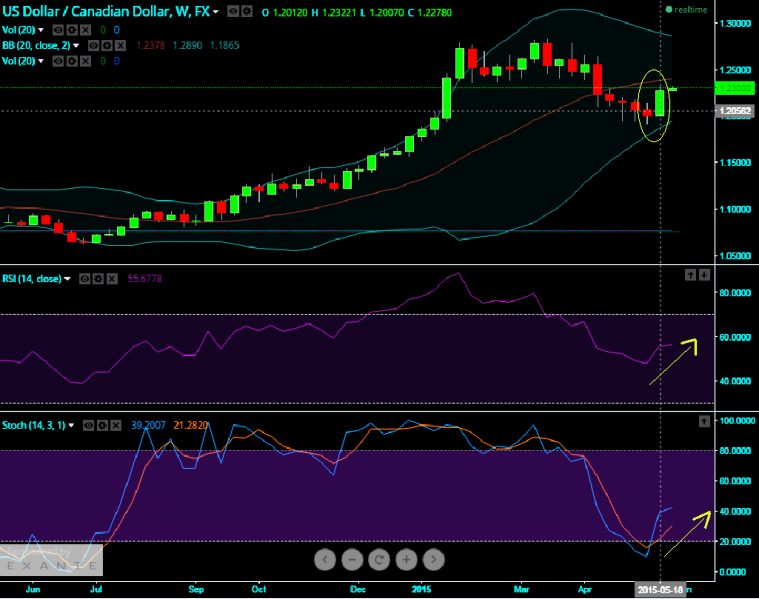Screen dimensions: 759x599
Task: Click the low value L 1.20070
Action: (382, 13)
